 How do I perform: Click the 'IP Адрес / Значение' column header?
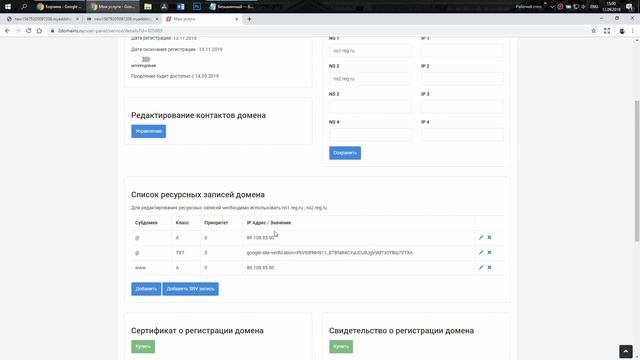click(269, 223)
